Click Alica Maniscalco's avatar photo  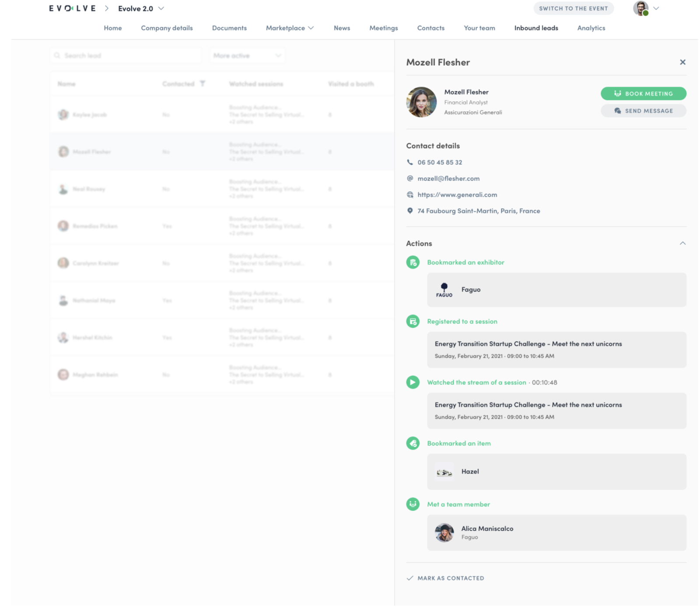coord(444,532)
